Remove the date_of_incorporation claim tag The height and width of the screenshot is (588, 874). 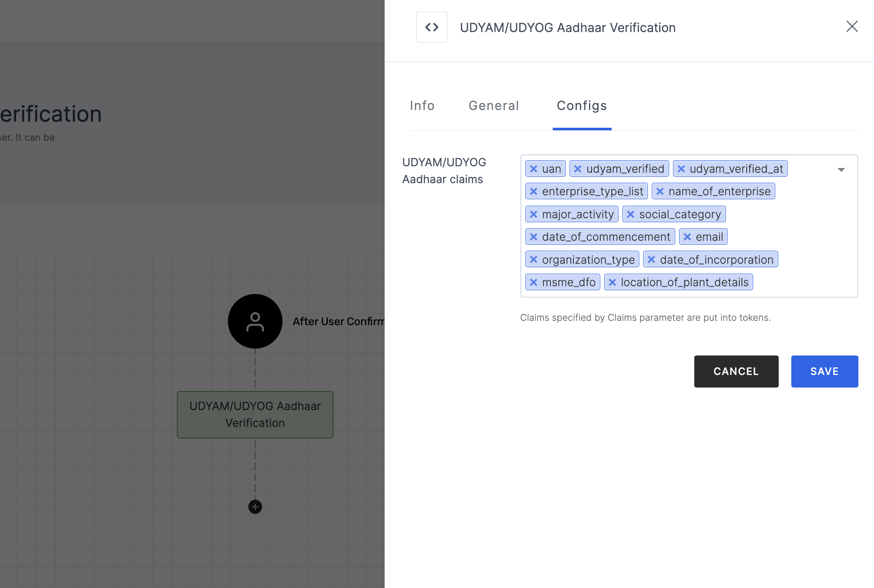pyautogui.click(x=651, y=259)
